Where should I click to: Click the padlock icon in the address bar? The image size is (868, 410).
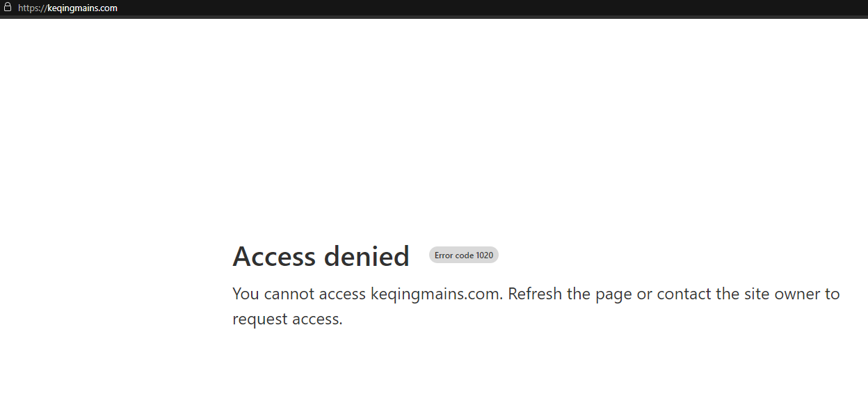point(8,8)
